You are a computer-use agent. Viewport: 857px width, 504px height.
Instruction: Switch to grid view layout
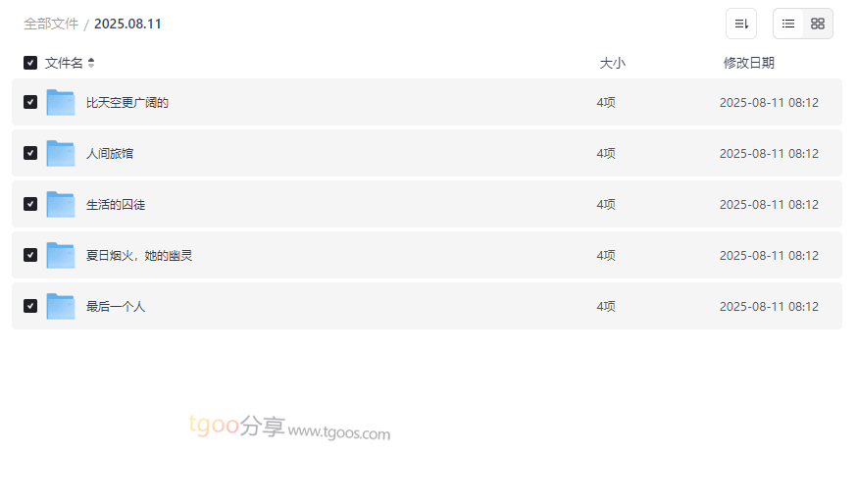[818, 24]
